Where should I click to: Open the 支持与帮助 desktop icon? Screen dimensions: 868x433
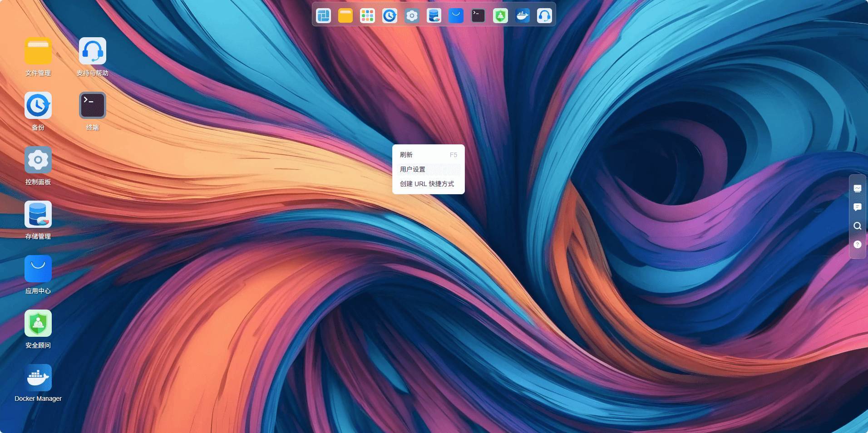pyautogui.click(x=93, y=51)
